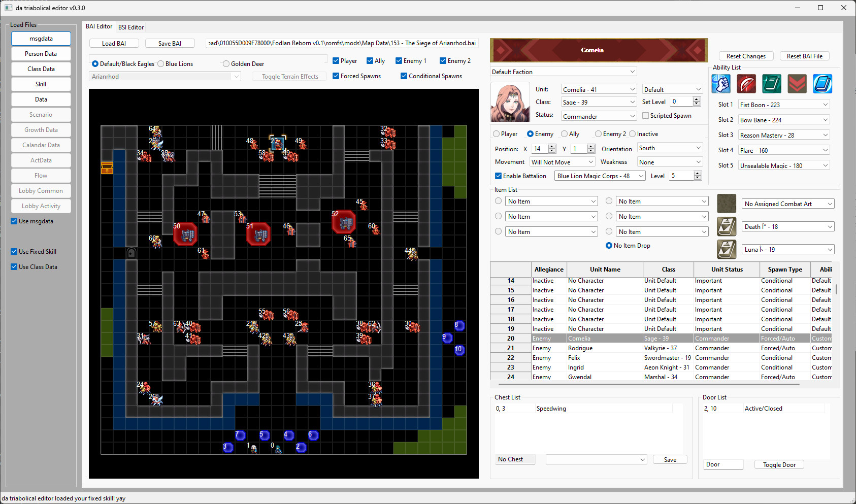Toggle the Forced Spawns checkbox

pyautogui.click(x=336, y=76)
